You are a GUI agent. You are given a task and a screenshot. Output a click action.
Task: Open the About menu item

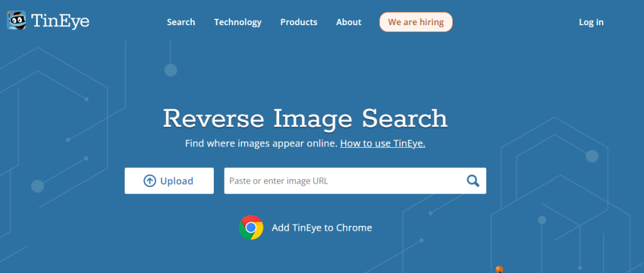pos(348,22)
